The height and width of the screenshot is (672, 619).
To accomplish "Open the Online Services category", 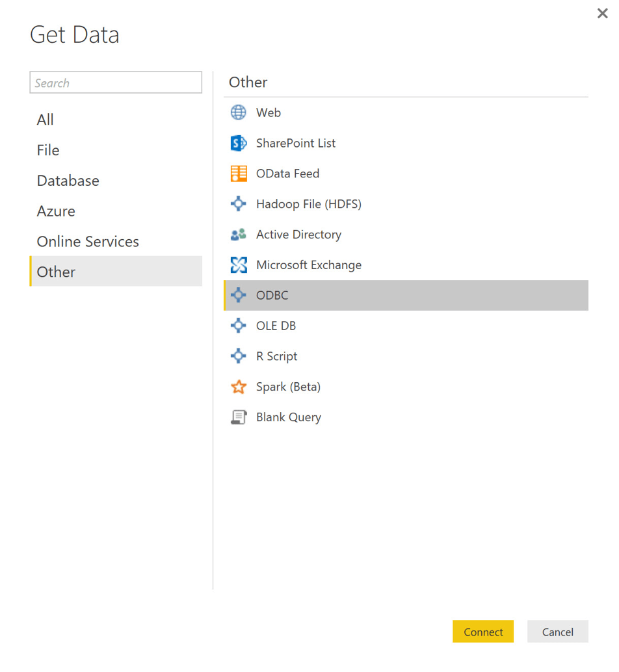I will point(88,241).
